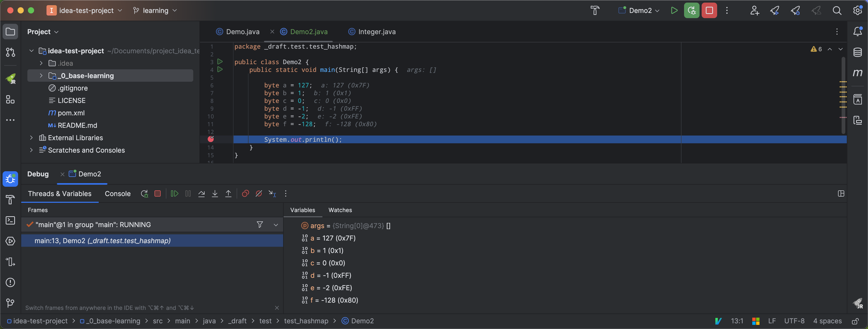Click the Search Everywhere magnifier icon

tap(837, 10)
